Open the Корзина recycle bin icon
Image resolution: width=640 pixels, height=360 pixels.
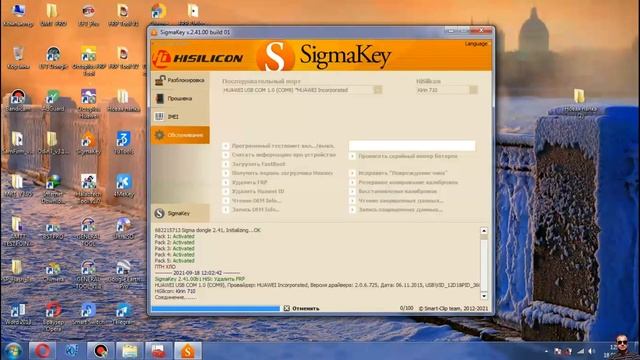pyautogui.click(x=18, y=58)
